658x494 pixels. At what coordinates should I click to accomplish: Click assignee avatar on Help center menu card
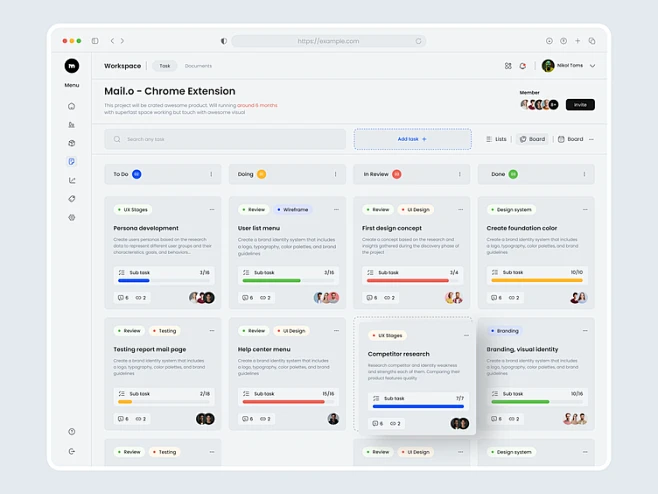point(333,419)
